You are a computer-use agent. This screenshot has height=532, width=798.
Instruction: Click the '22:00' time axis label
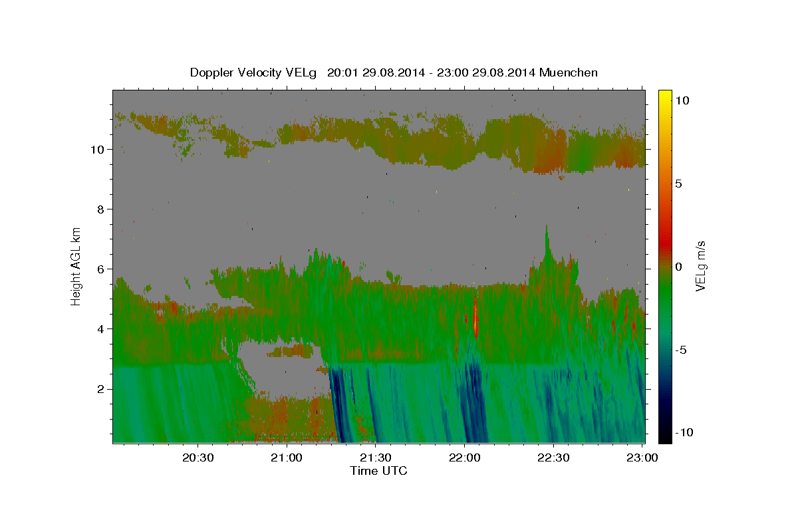(465, 458)
